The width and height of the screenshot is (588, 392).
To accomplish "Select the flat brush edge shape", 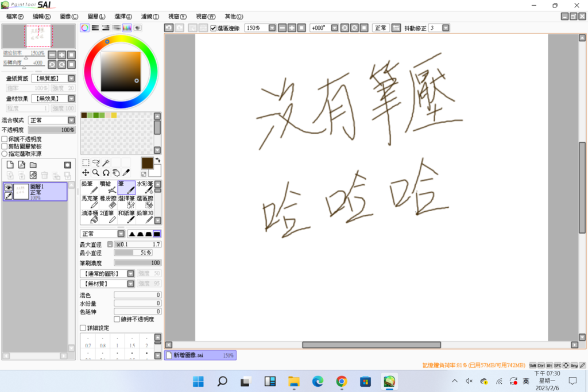I will click(x=157, y=234).
